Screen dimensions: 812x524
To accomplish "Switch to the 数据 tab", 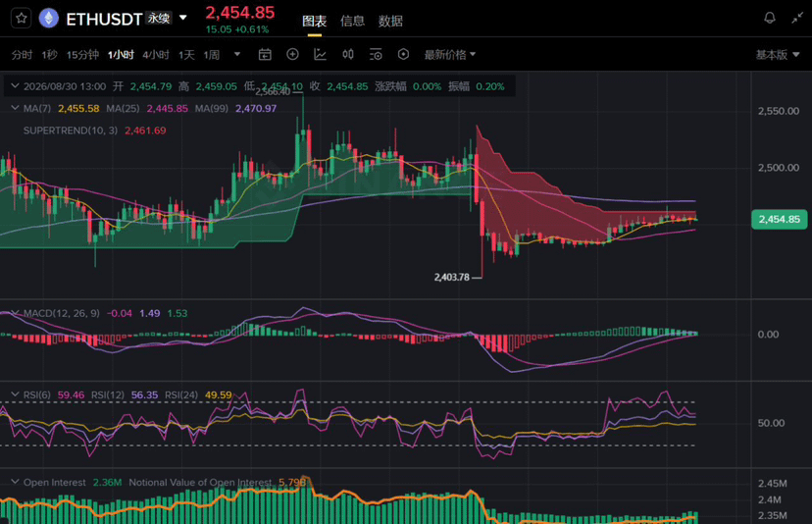I will pos(391,22).
